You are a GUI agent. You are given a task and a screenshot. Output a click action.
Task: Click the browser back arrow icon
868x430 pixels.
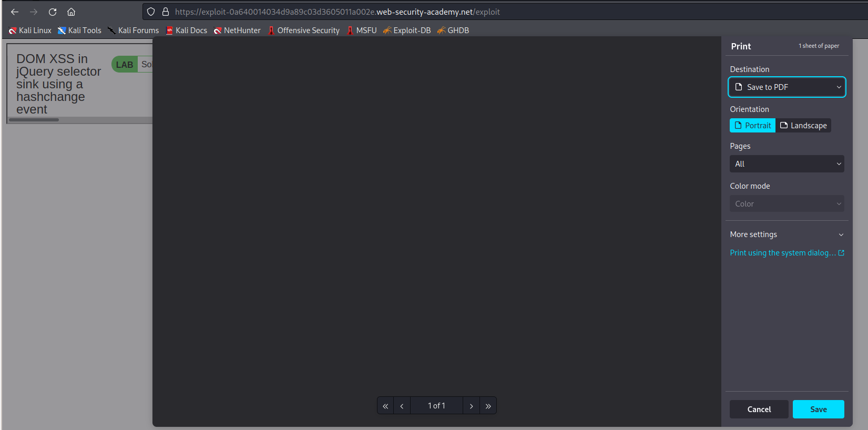tap(15, 12)
